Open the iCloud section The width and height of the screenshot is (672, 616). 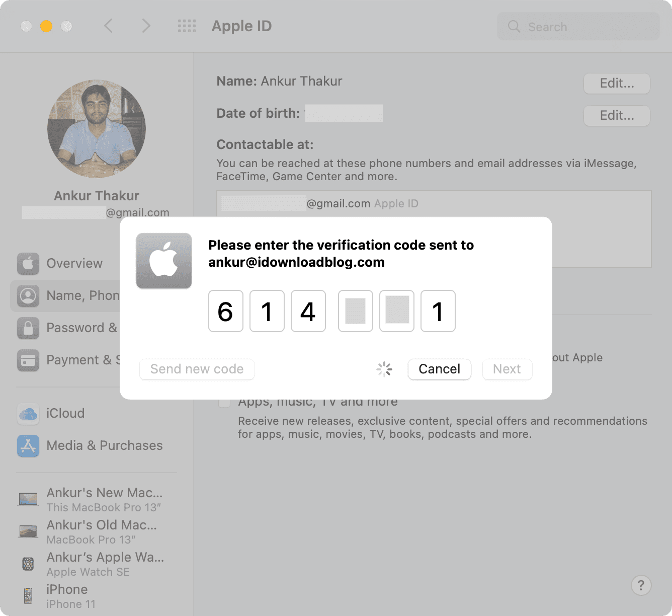click(x=65, y=414)
